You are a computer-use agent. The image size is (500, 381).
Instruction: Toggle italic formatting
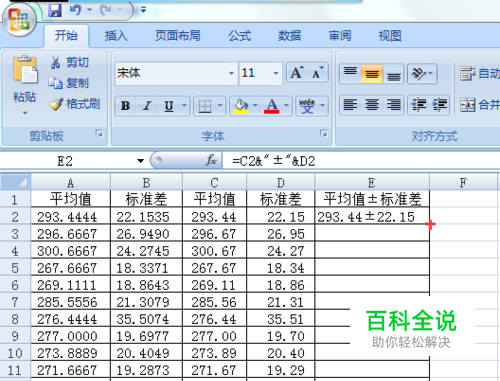click(147, 106)
